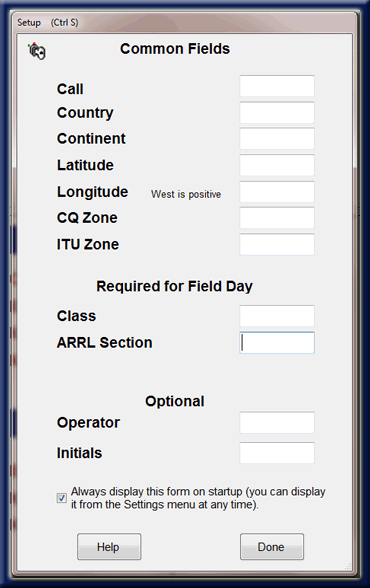Click the window resize grip at corner
370x588 pixels.
click(348, 566)
